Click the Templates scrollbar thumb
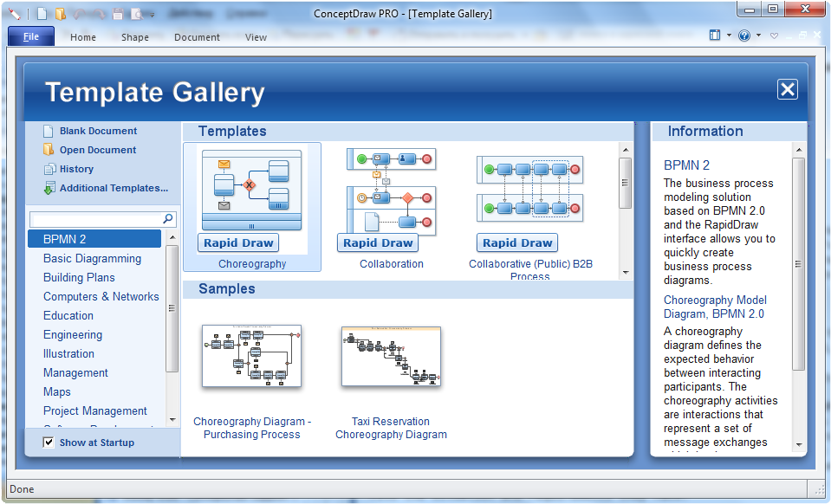 tap(626, 184)
